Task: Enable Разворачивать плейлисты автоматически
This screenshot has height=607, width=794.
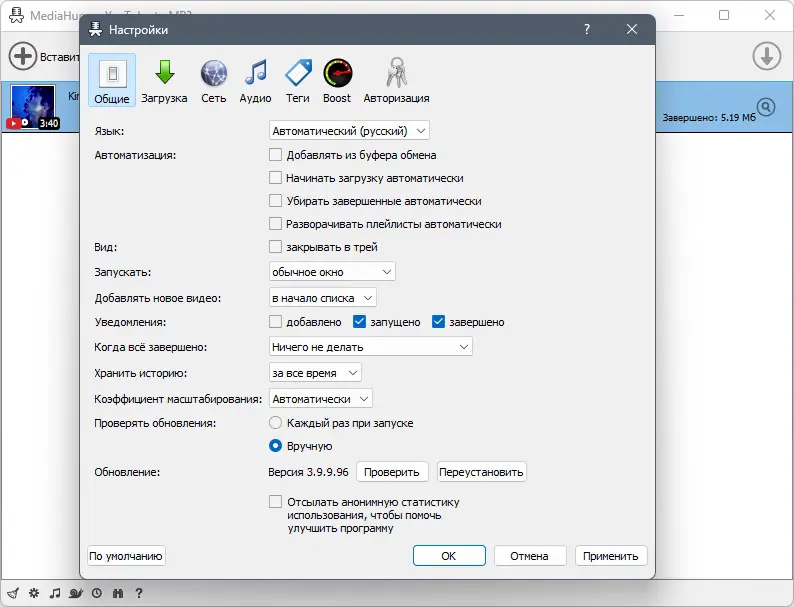Action: coord(275,224)
